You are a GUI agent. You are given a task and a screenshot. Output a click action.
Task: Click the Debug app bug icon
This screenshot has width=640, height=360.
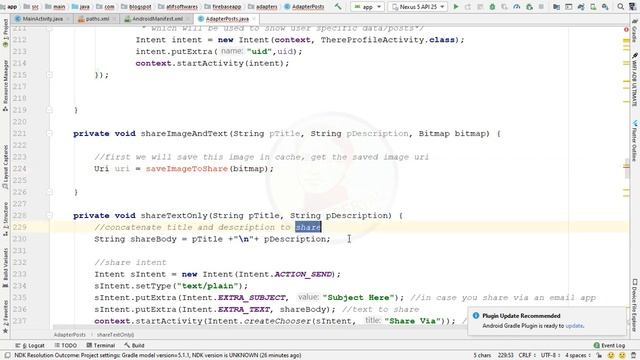pos(492,7)
